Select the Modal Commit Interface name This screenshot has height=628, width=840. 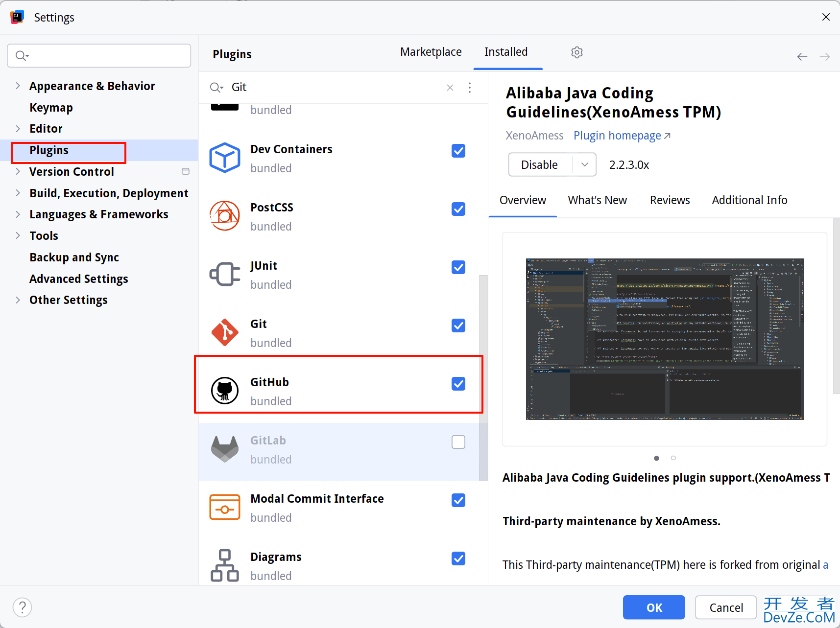(317, 499)
